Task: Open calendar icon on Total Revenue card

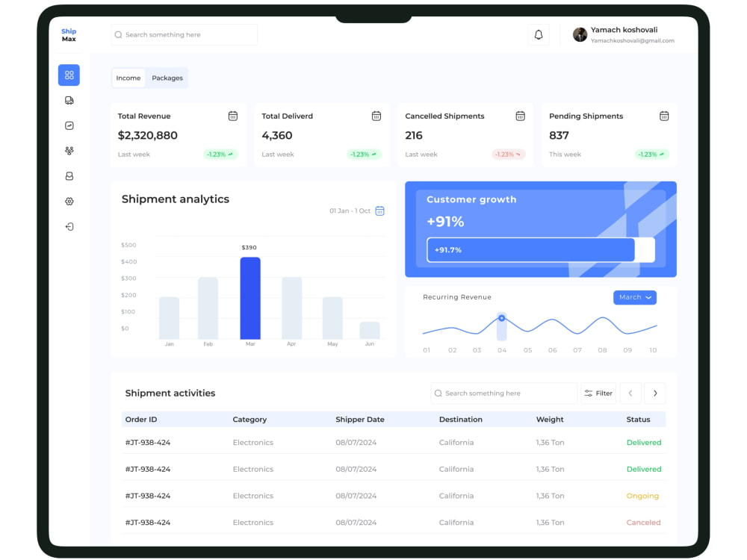Action: 232,116
